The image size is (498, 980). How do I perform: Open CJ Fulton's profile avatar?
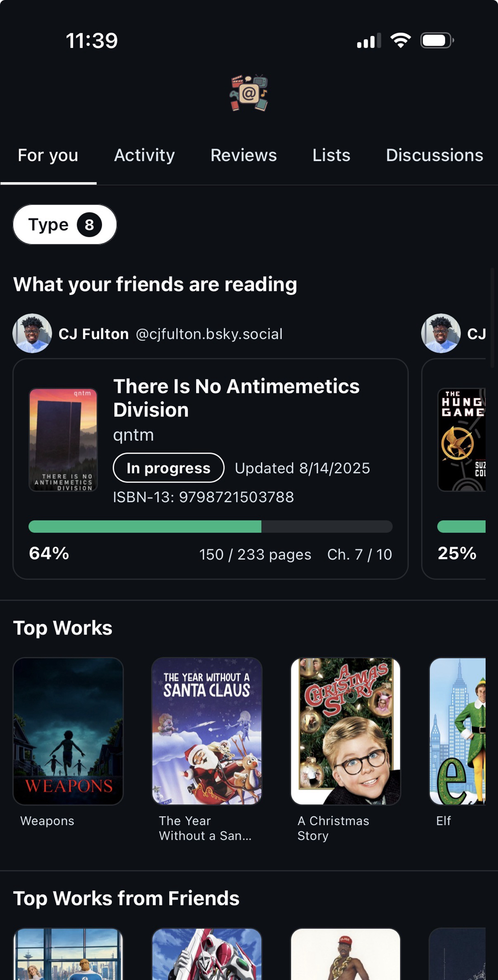32,334
